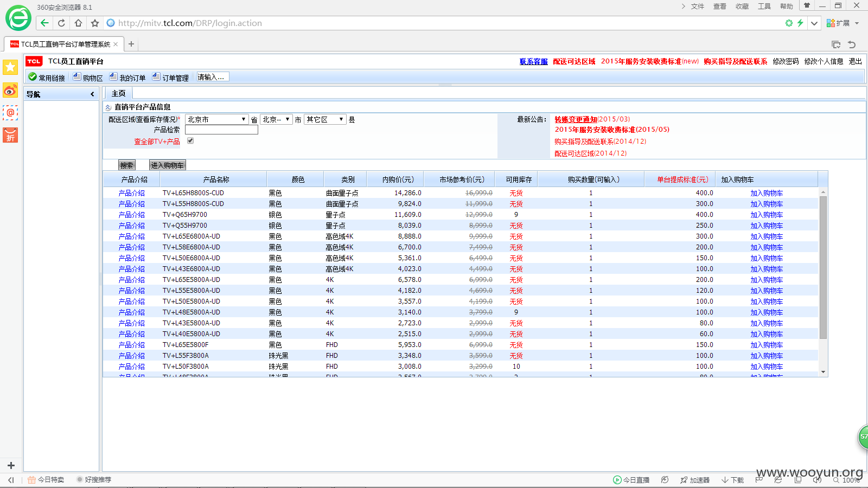Collapse the 导航 navigation panel
The height and width of the screenshot is (488, 868).
92,94
